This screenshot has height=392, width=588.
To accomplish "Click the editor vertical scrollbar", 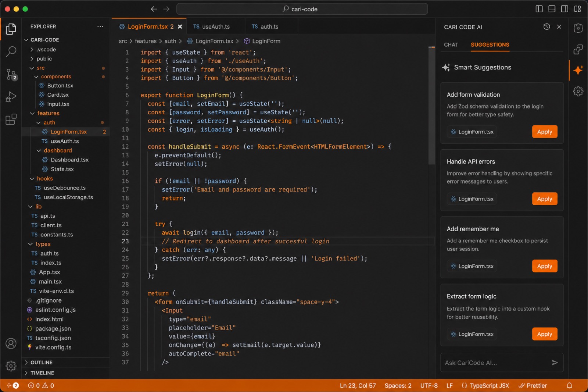I will pos(432,106).
